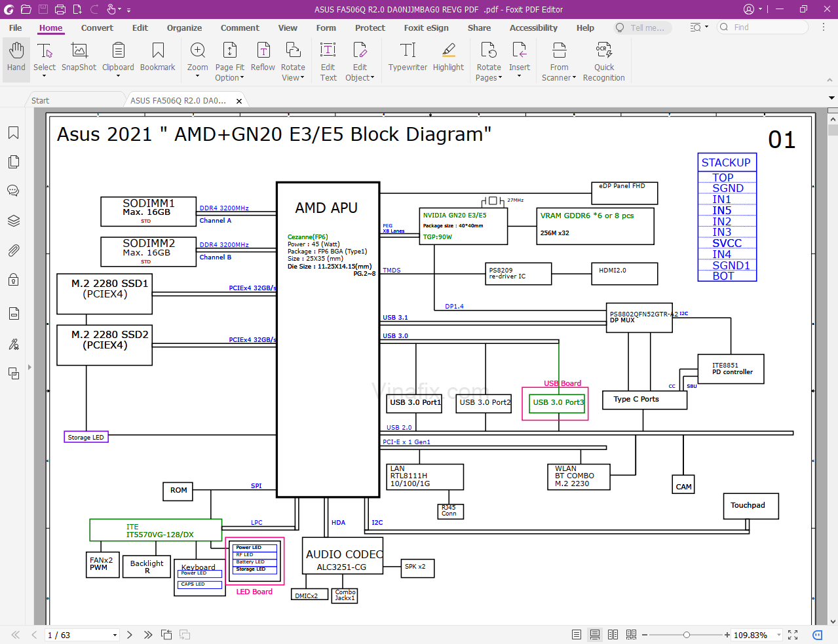Collapse the ribbon with chevron

pos(829,80)
